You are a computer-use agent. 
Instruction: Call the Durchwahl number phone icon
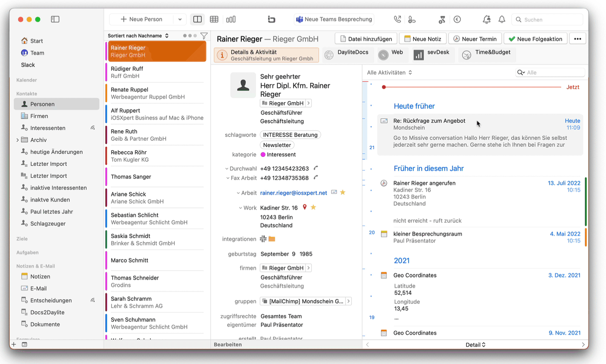tap(316, 168)
